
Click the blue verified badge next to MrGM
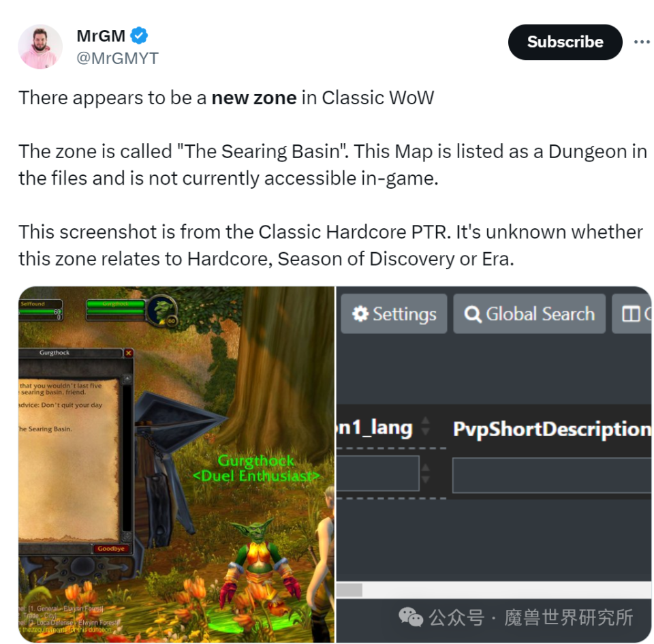point(139,36)
